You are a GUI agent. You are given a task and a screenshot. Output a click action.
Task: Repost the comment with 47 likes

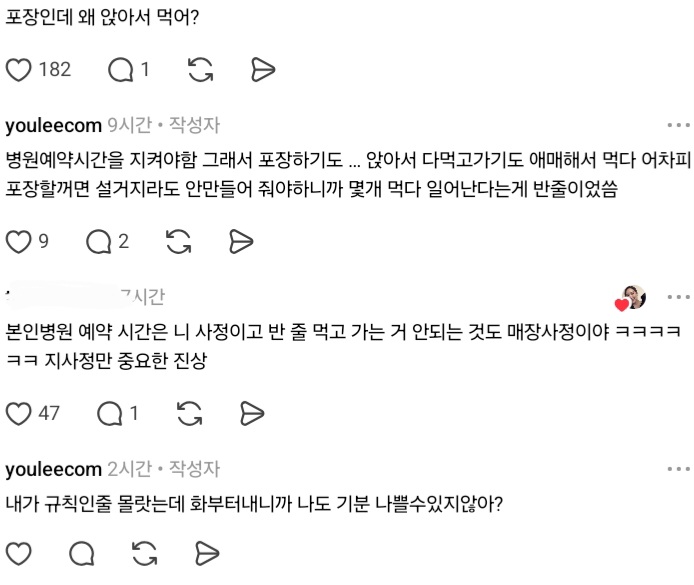point(189,412)
